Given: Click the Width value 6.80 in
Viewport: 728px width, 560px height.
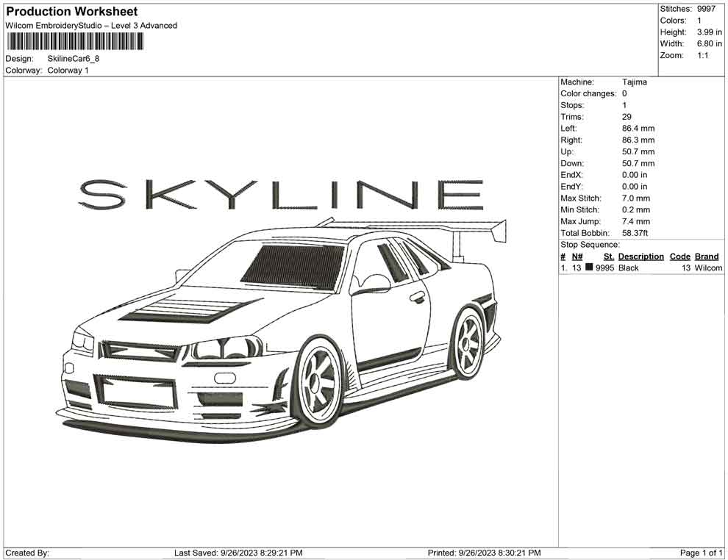Looking at the screenshot, I should click(x=709, y=43).
